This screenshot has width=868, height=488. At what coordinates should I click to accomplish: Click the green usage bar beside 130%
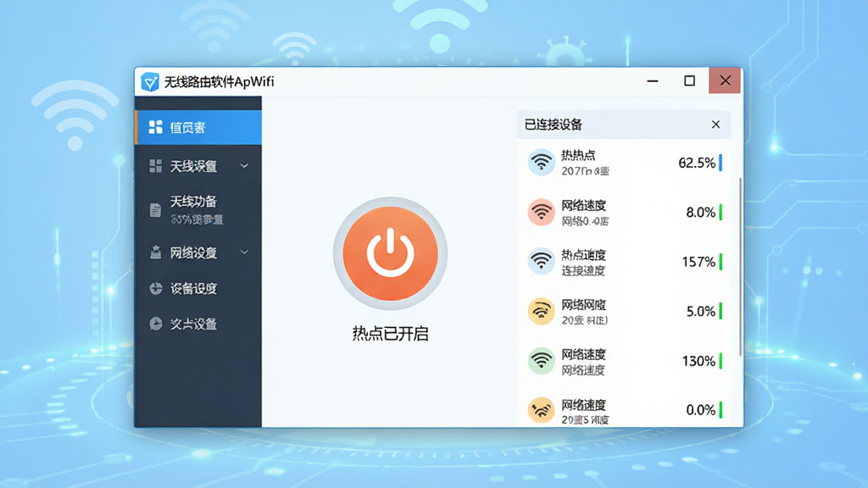pyautogui.click(x=721, y=361)
